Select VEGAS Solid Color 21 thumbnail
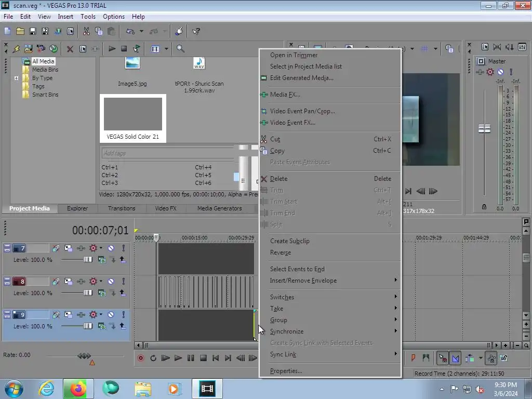The width and height of the screenshot is (532, 399). (132, 118)
